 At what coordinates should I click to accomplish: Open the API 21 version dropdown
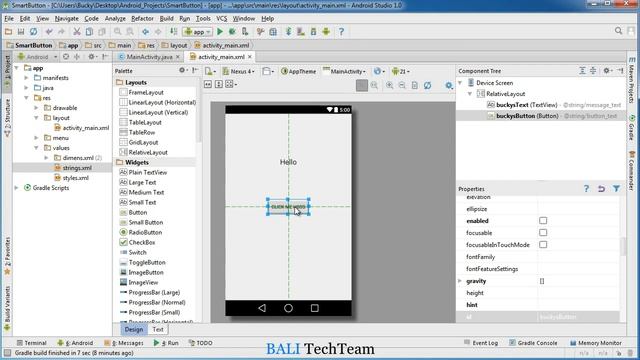click(401, 71)
